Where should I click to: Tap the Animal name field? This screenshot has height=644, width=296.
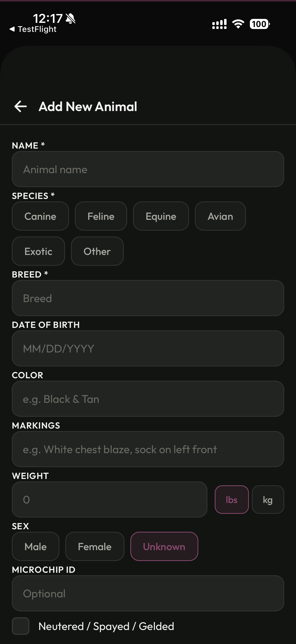pos(148,169)
